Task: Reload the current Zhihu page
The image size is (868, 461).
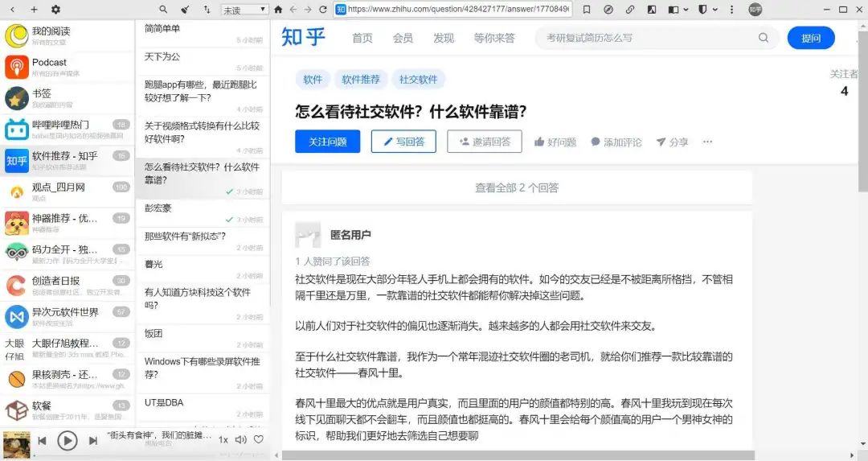Action: click(323, 10)
